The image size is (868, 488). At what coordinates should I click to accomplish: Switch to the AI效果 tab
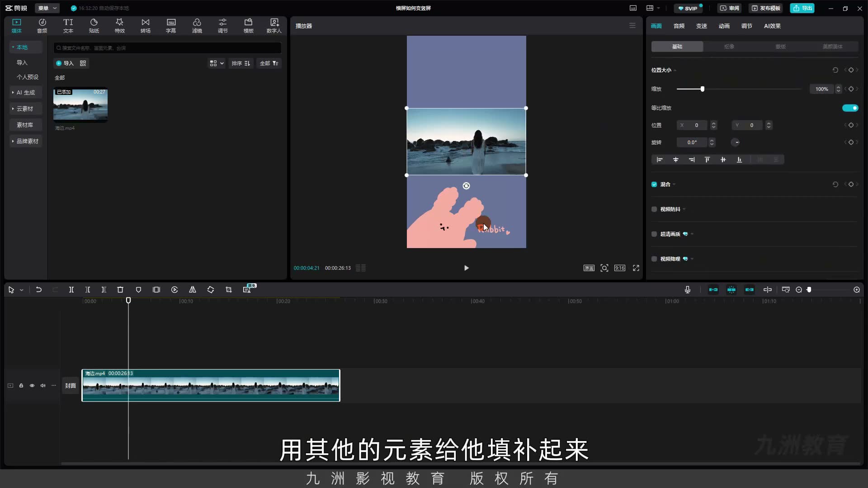pos(772,26)
